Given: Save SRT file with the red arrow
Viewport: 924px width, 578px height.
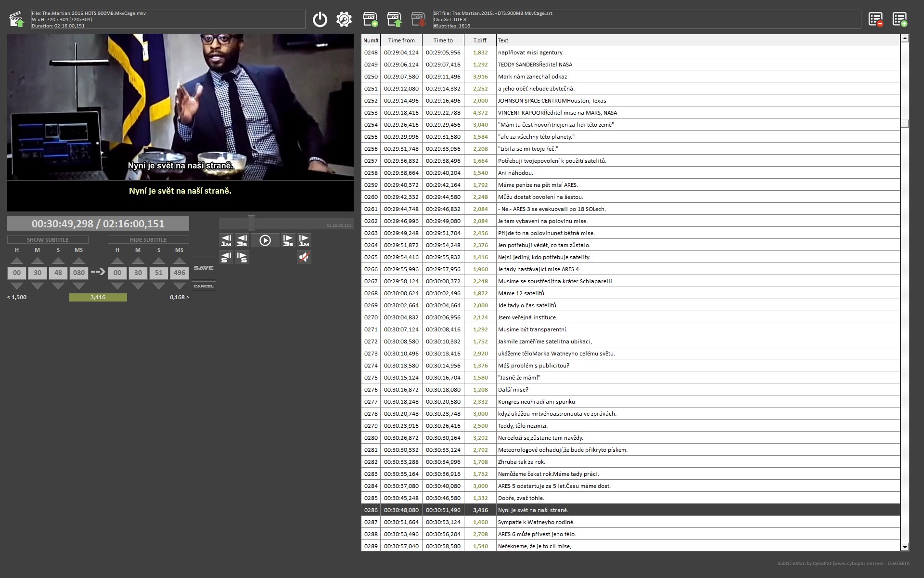Looking at the screenshot, I should [418, 19].
